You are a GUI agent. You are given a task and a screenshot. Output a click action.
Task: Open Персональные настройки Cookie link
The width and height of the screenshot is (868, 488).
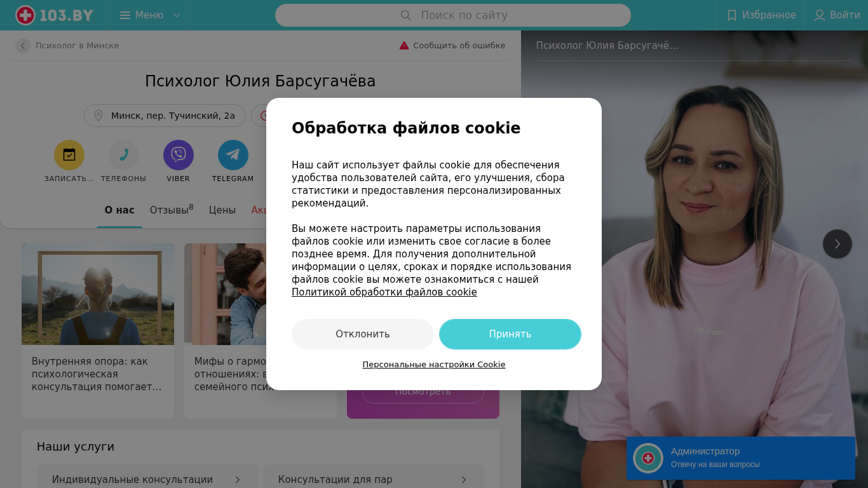[x=434, y=365]
